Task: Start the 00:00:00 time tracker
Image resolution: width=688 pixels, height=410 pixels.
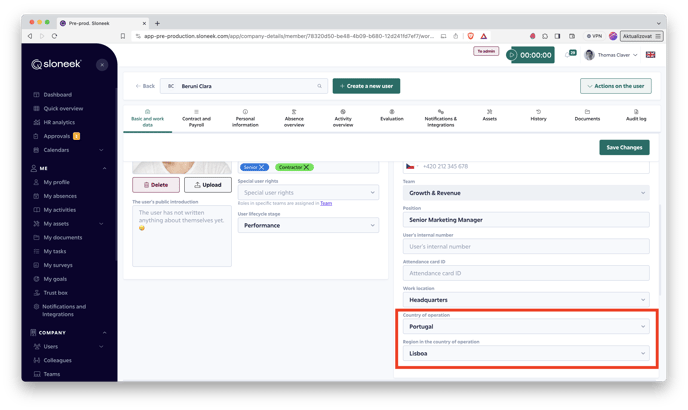Action: tap(512, 55)
